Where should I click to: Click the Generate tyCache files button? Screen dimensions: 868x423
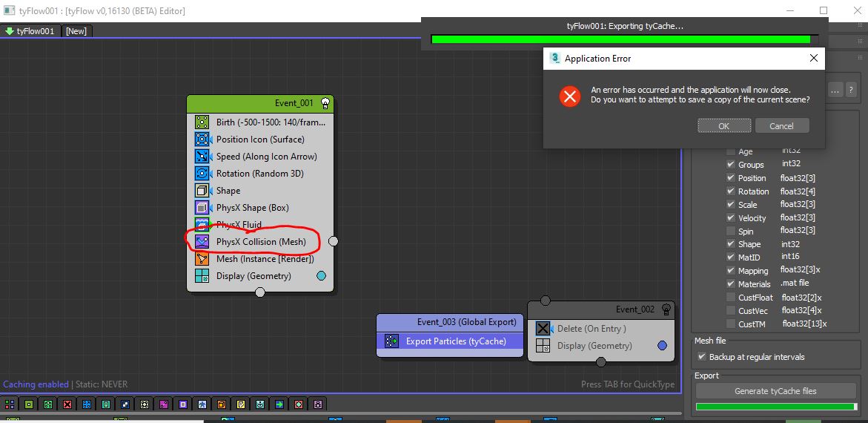775,391
